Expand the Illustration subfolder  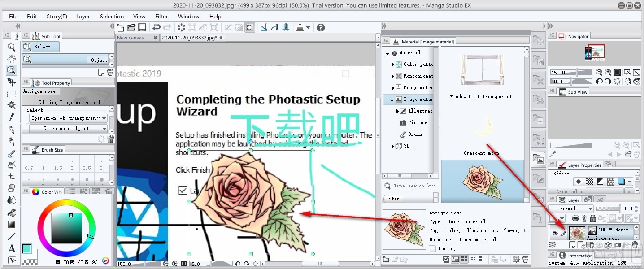[398, 111]
